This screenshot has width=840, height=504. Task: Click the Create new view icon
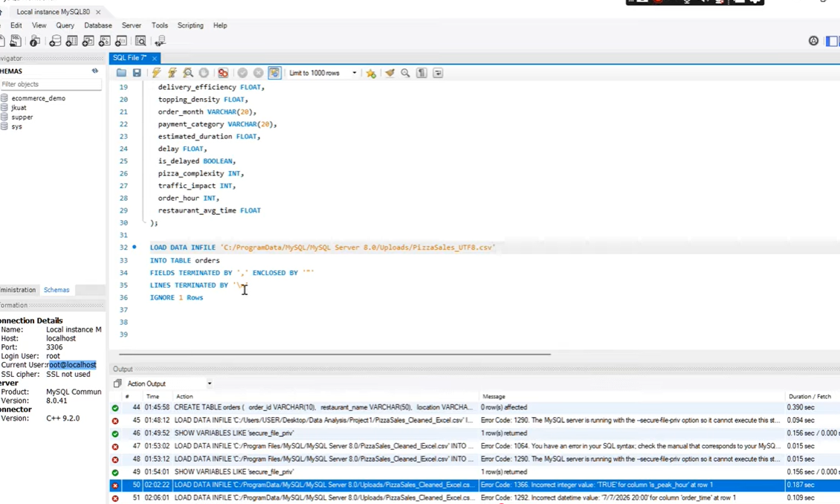88,41
